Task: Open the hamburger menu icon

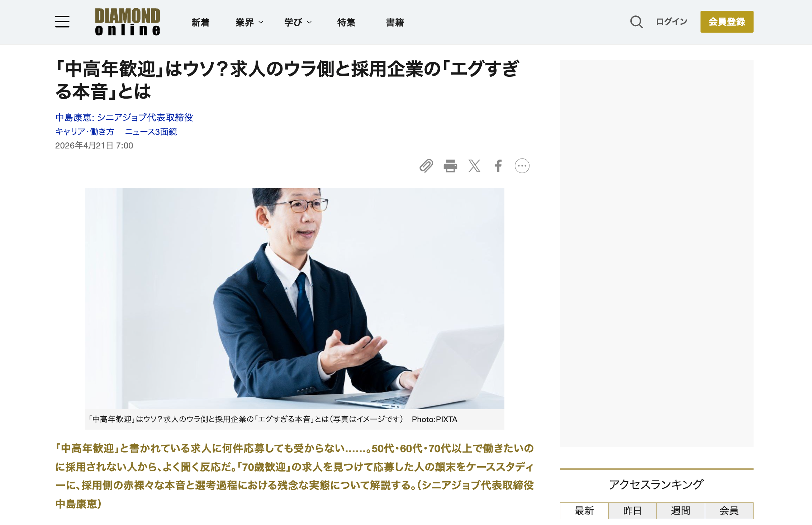Action: click(x=62, y=22)
